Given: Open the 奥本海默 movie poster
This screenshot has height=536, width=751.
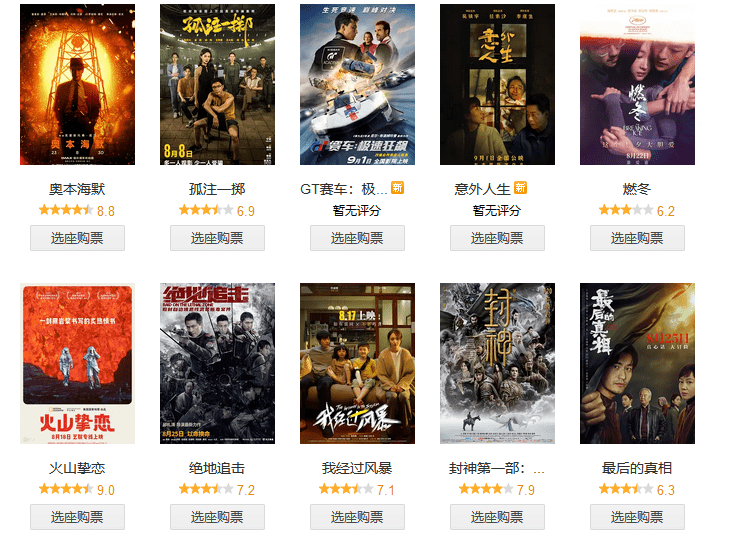Looking at the screenshot, I should 77,84.
